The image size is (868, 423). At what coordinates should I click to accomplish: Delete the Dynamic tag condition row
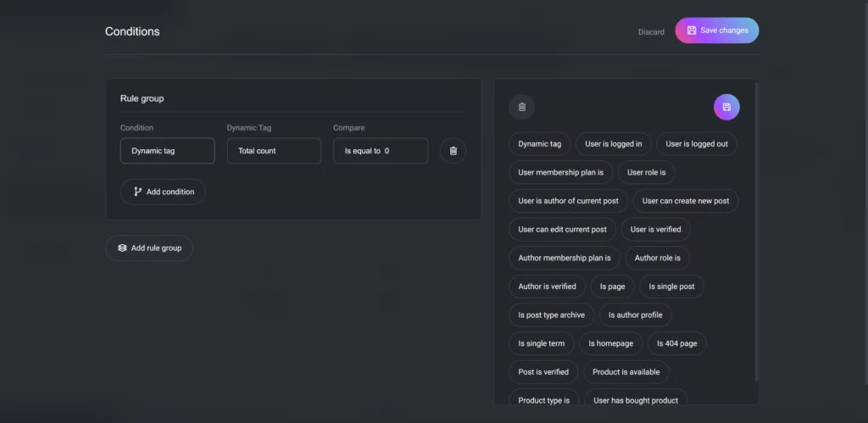click(x=453, y=151)
